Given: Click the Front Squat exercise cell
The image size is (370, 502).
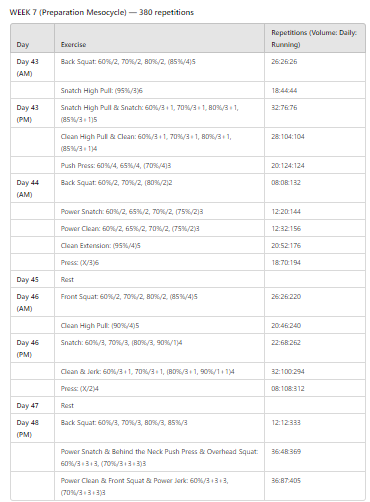Looking at the screenshot, I should click(x=160, y=302).
